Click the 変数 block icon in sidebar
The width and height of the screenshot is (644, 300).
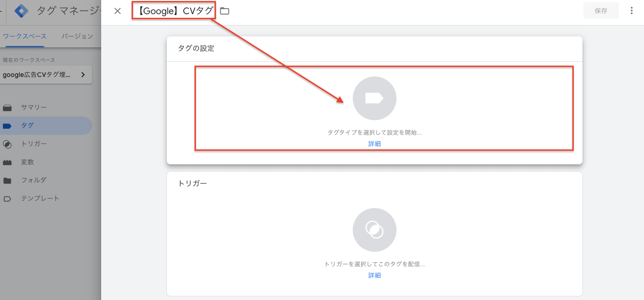[7, 163]
